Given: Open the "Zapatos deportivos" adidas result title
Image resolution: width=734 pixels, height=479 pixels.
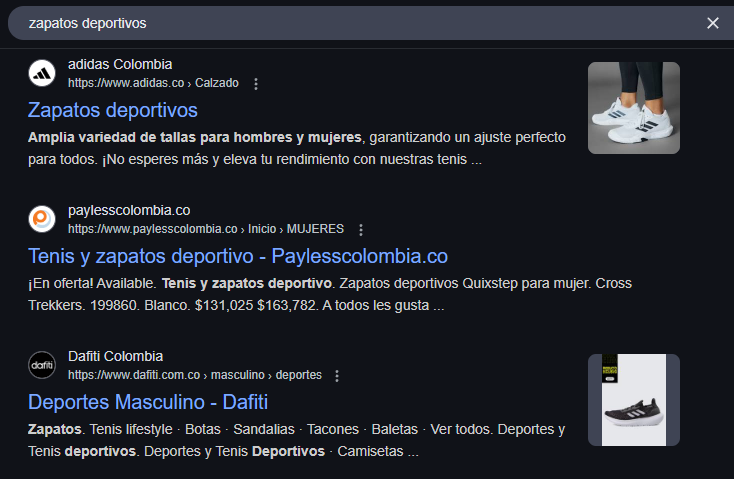Looking at the screenshot, I should click(x=113, y=110).
